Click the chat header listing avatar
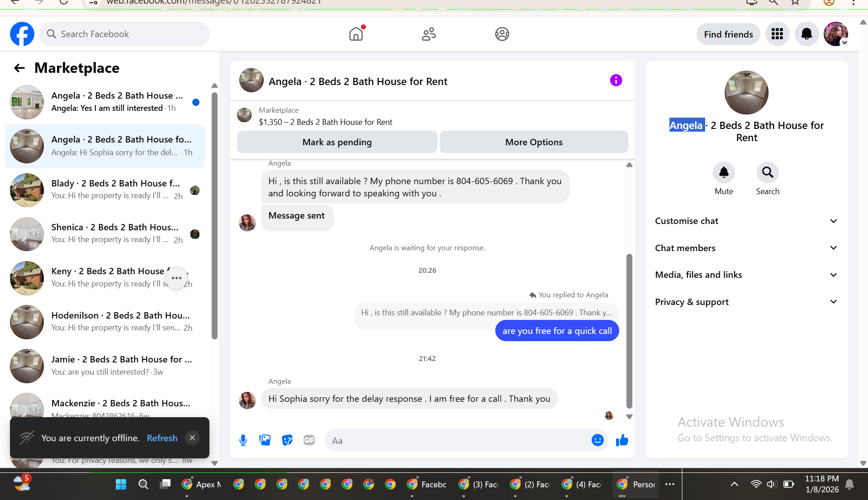The height and width of the screenshot is (500, 868). [251, 80]
